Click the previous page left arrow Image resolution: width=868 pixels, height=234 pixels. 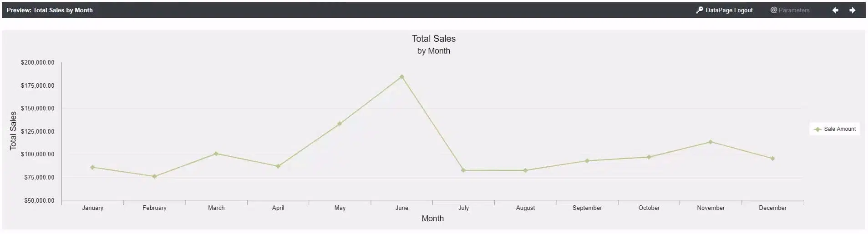pos(835,10)
